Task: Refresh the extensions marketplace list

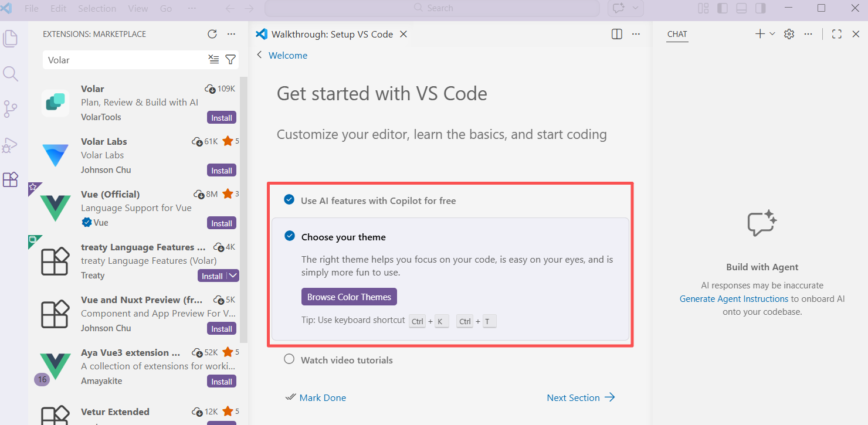Action: [x=212, y=34]
